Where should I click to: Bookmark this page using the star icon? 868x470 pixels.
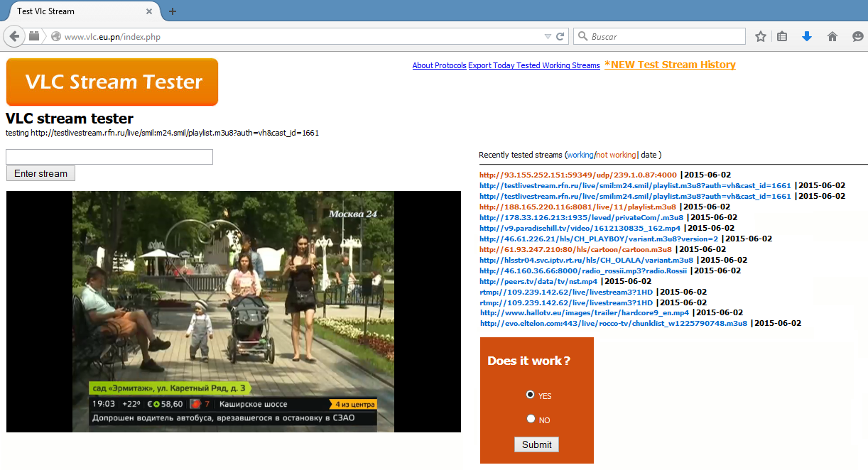[x=761, y=36]
